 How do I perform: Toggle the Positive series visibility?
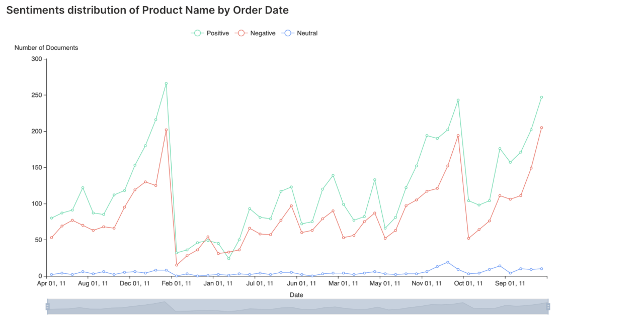tap(213, 33)
